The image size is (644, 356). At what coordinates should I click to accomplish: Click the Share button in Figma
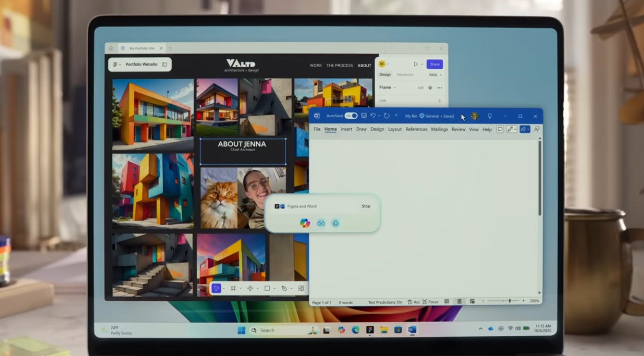click(x=435, y=64)
